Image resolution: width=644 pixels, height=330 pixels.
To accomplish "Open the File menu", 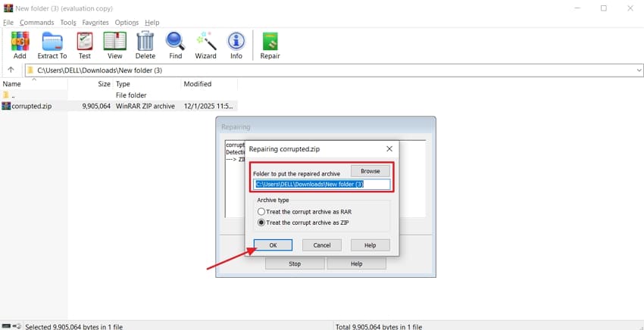I will click(x=8, y=22).
